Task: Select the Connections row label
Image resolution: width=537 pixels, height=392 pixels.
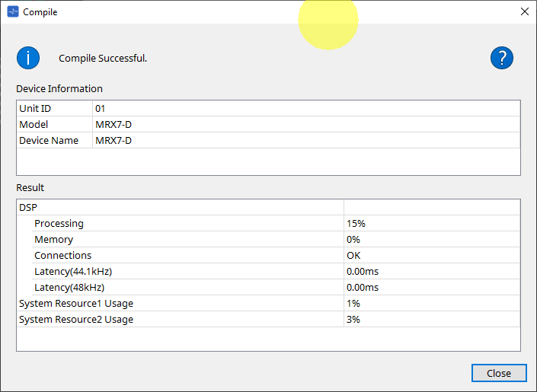Action: click(x=63, y=256)
